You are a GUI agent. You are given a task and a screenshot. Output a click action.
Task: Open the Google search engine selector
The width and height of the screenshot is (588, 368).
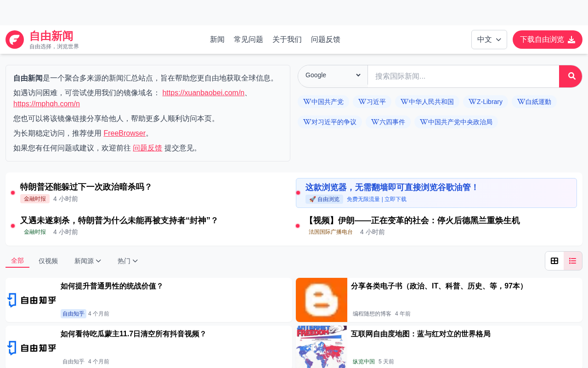(x=333, y=75)
